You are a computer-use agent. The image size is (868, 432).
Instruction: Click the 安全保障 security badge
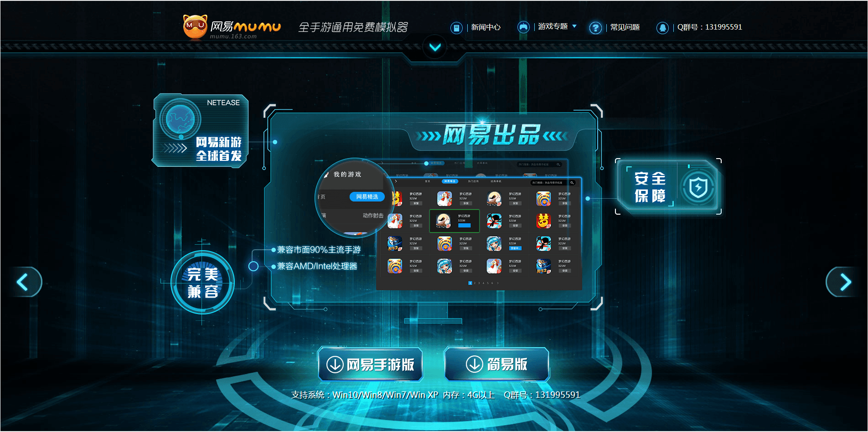point(668,187)
